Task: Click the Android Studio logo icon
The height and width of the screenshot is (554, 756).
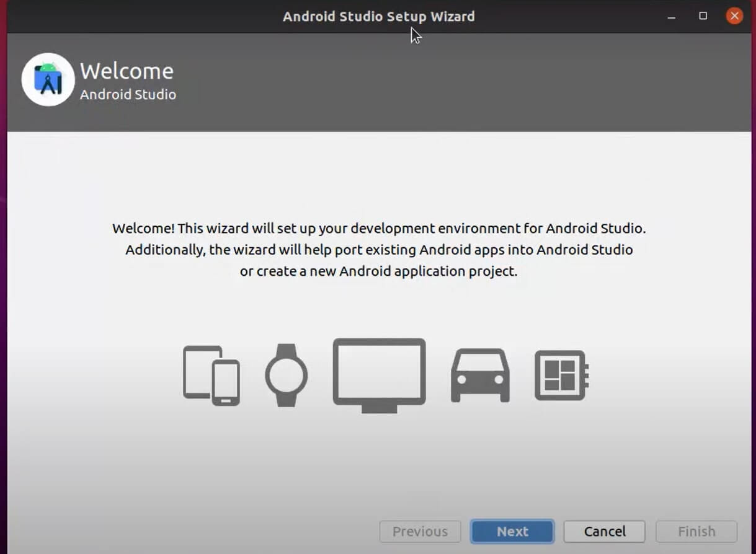Action: click(48, 80)
